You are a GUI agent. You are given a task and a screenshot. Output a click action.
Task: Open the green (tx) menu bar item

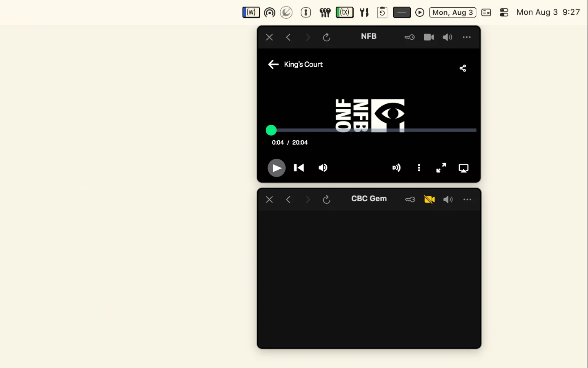coord(345,12)
